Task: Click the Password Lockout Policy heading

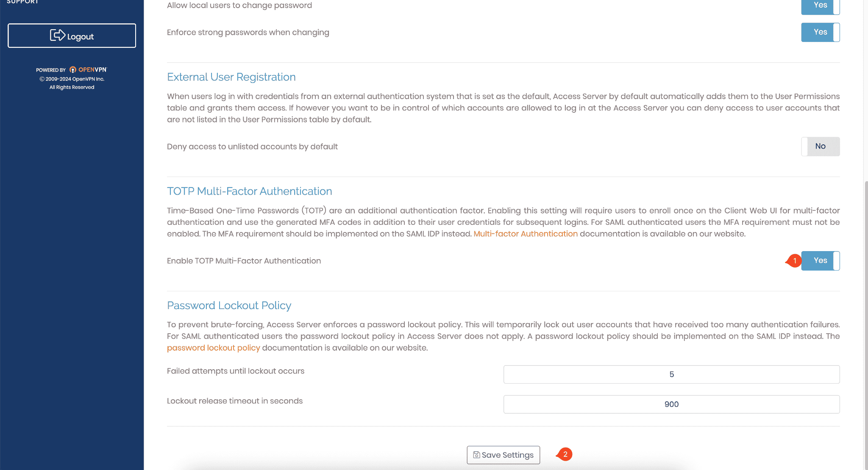Action: coord(229,306)
